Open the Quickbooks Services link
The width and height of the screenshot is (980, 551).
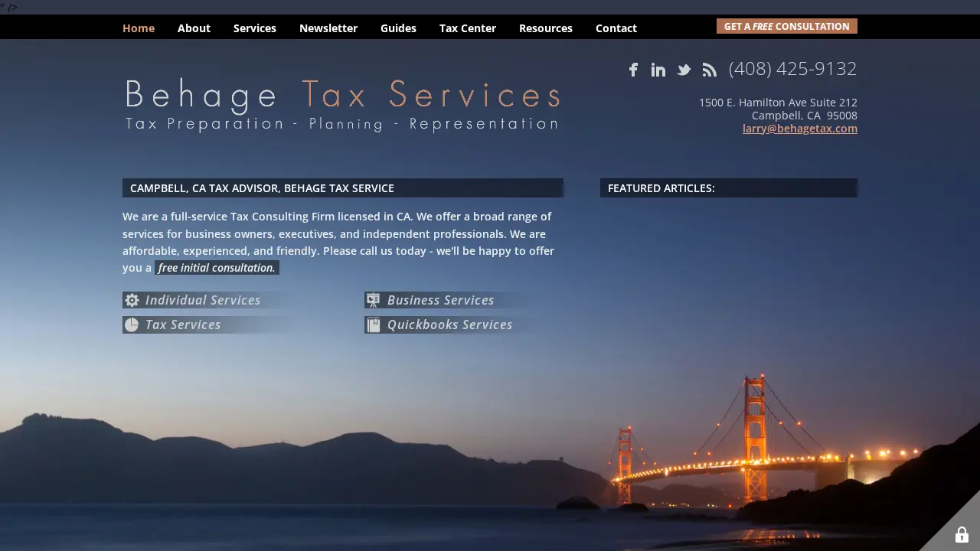pos(449,324)
